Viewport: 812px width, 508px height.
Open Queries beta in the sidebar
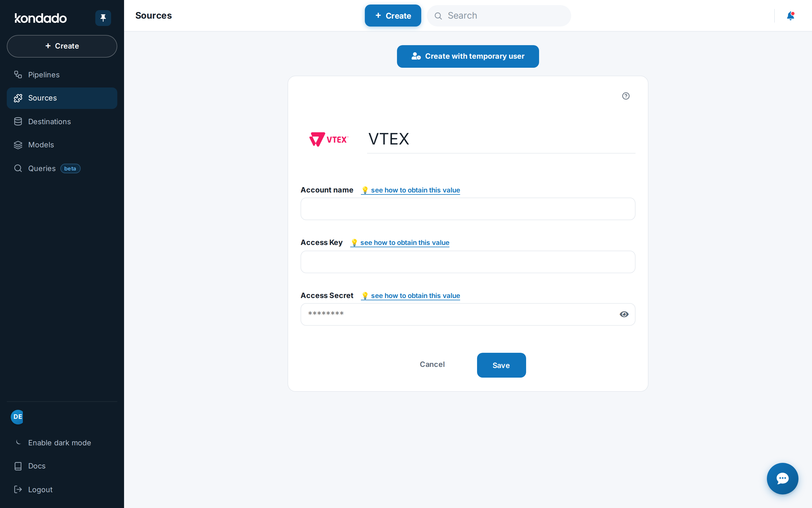tap(62, 168)
